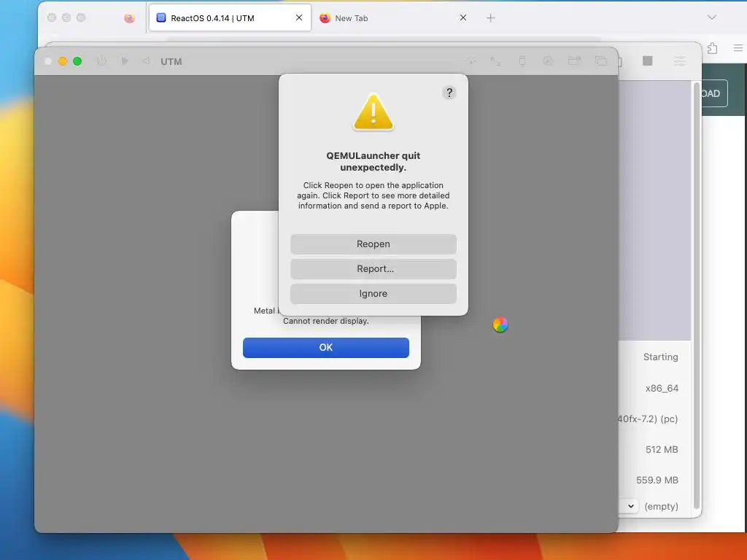Screen dimensions: 747x560
Task: Open the (empty) drive dropdown
Action: [x=630, y=506]
